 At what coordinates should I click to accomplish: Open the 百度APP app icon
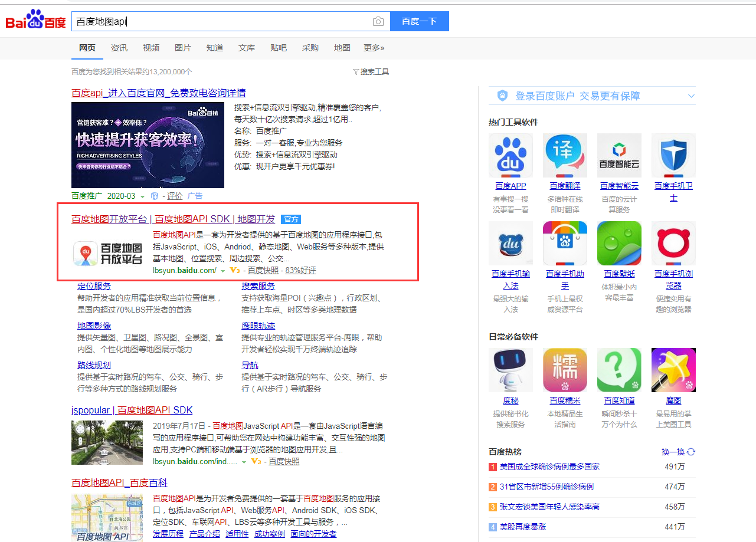[x=510, y=156]
